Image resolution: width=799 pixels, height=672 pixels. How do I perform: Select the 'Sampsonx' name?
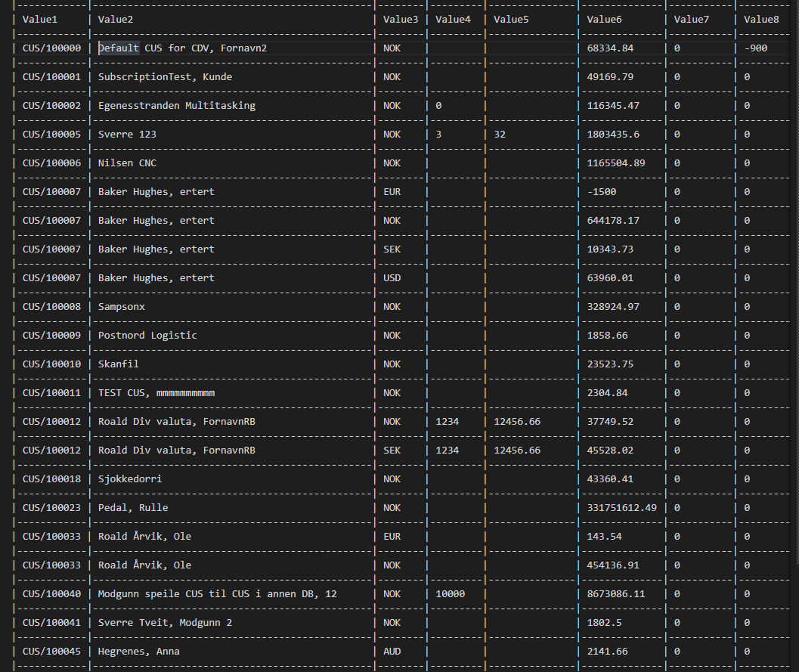121,307
